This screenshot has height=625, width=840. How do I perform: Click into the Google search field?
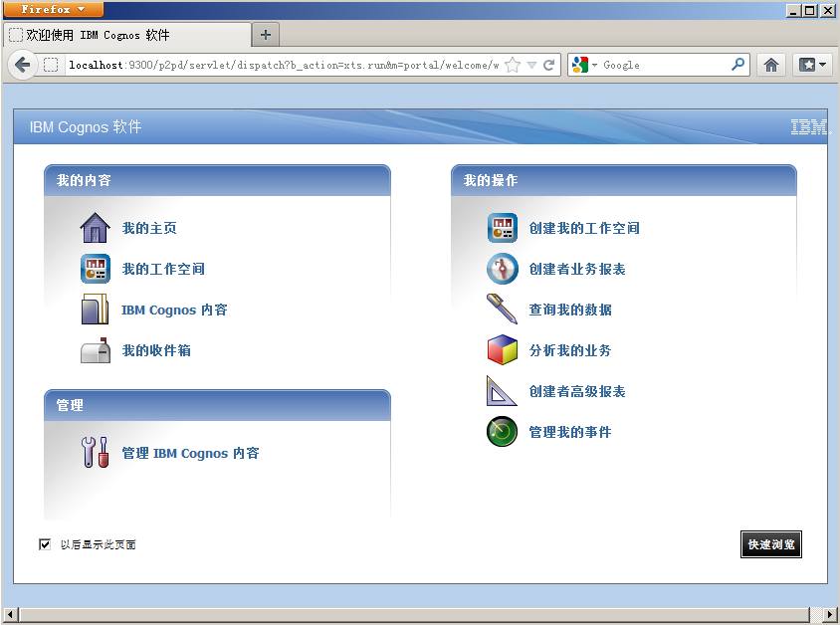pos(664,65)
